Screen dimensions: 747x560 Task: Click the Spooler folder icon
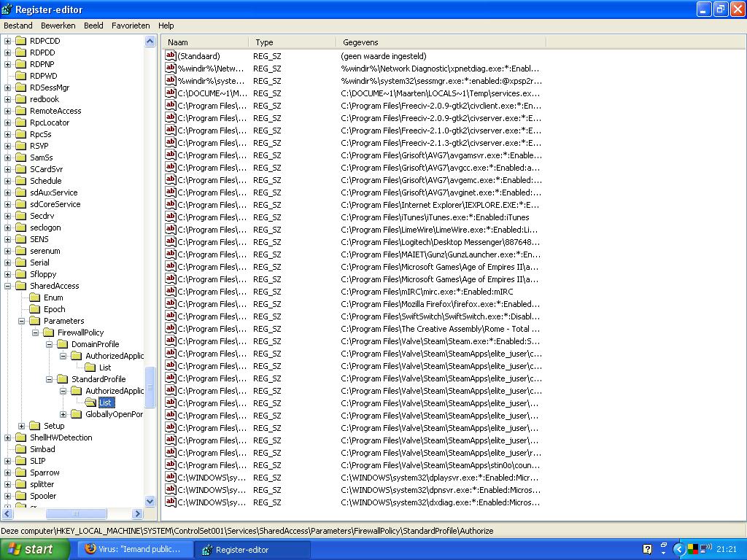(x=20, y=496)
